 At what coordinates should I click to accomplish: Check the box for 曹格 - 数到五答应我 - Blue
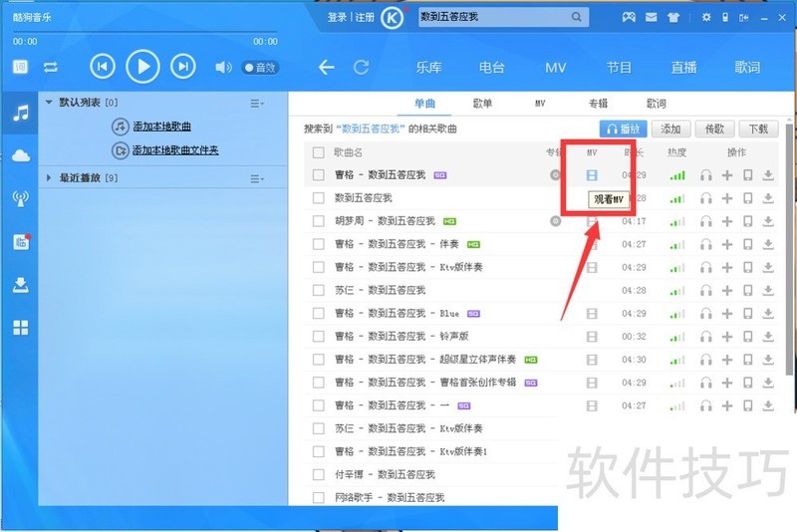318,314
